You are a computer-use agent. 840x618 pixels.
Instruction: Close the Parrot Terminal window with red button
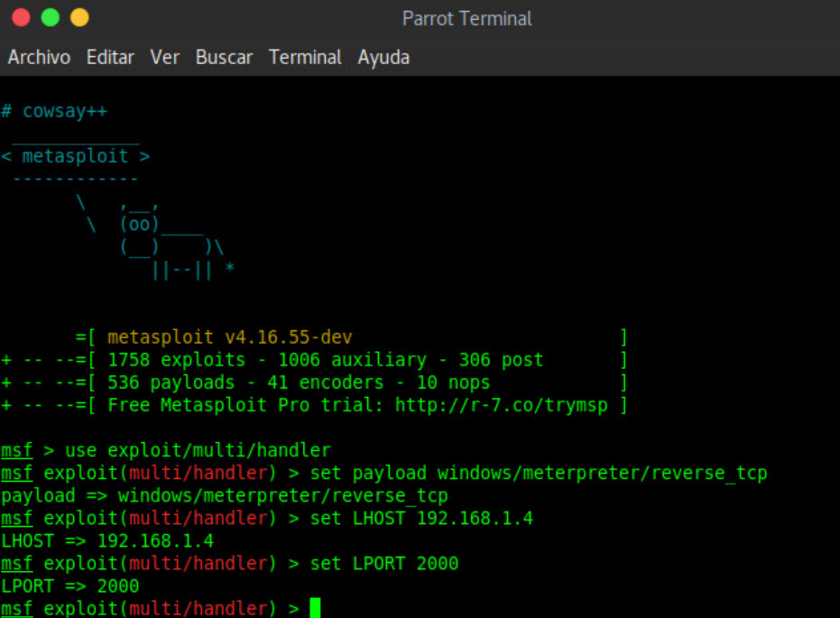21,18
